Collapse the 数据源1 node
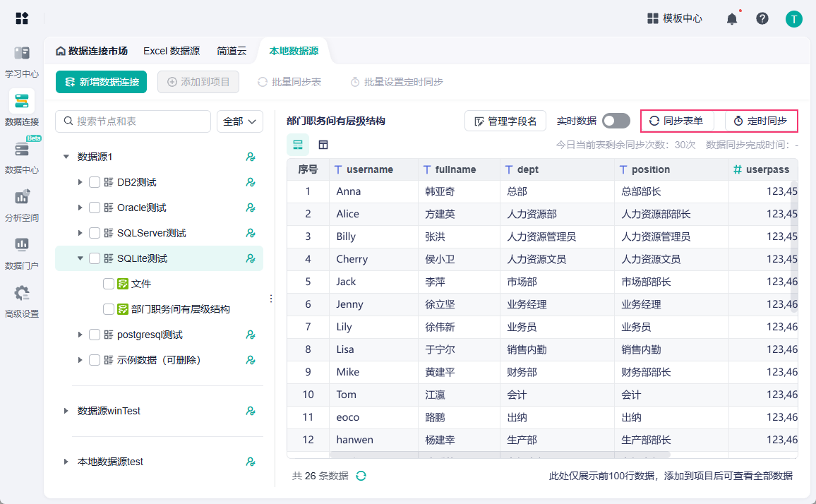The height and width of the screenshot is (504, 816). click(x=66, y=157)
